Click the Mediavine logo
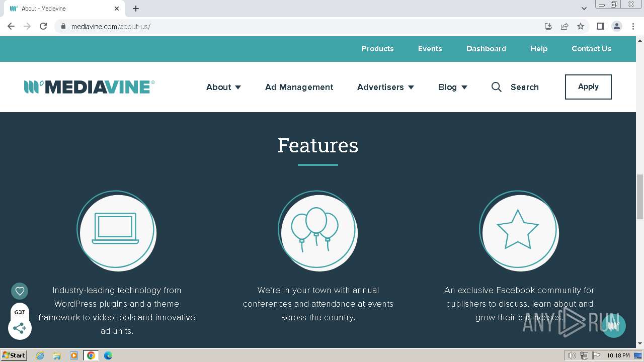The height and width of the screenshot is (362, 644). (x=89, y=87)
